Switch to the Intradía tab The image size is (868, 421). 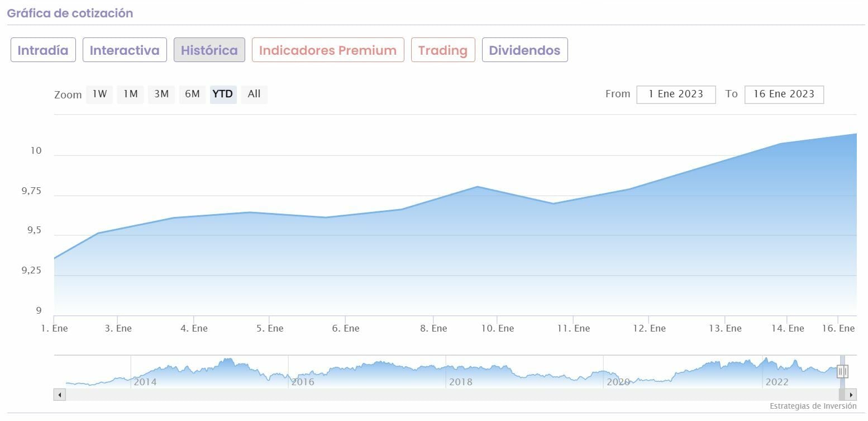43,50
